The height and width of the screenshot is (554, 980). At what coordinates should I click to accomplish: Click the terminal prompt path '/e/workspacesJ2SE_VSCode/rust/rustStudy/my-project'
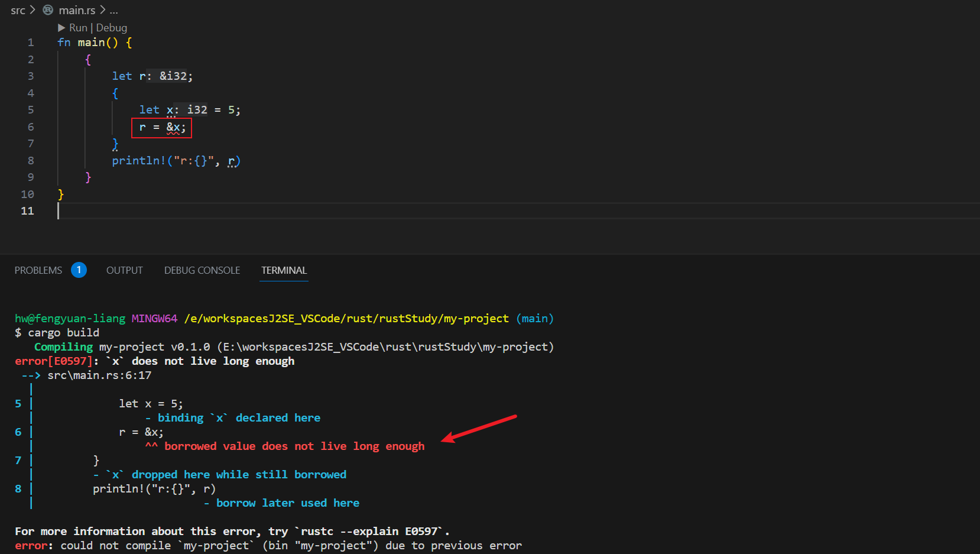346,319
